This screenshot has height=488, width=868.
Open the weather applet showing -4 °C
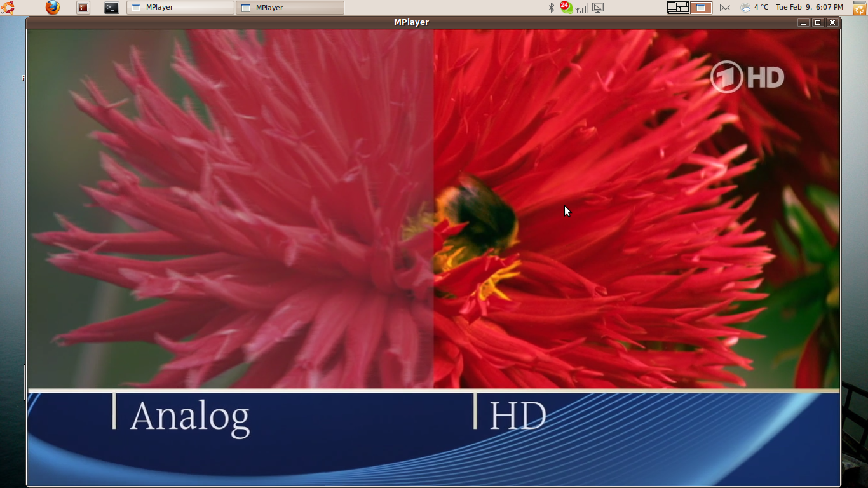point(754,8)
